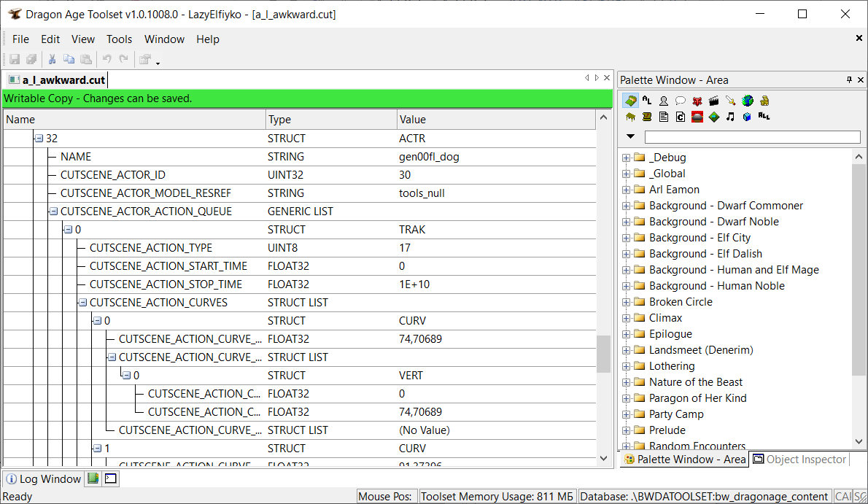Screen dimensions: 868x504
Task: Select the gold coins Merchant icon
Action: tap(764, 101)
